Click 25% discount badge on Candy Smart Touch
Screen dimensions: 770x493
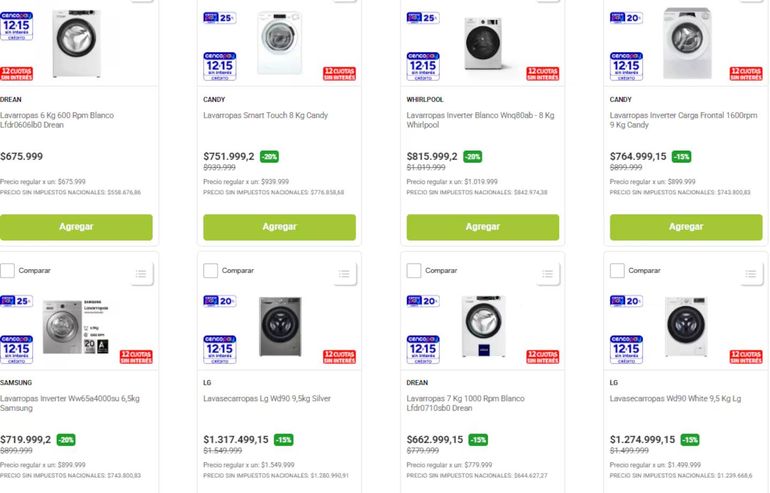(x=219, y=18)
